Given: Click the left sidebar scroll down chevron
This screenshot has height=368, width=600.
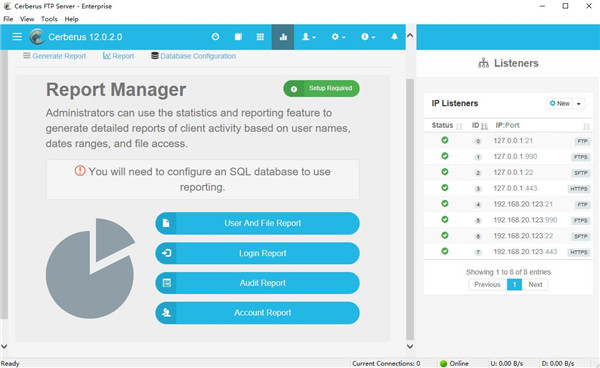Looking at the screenshot, I should click(x=4, y=347).
